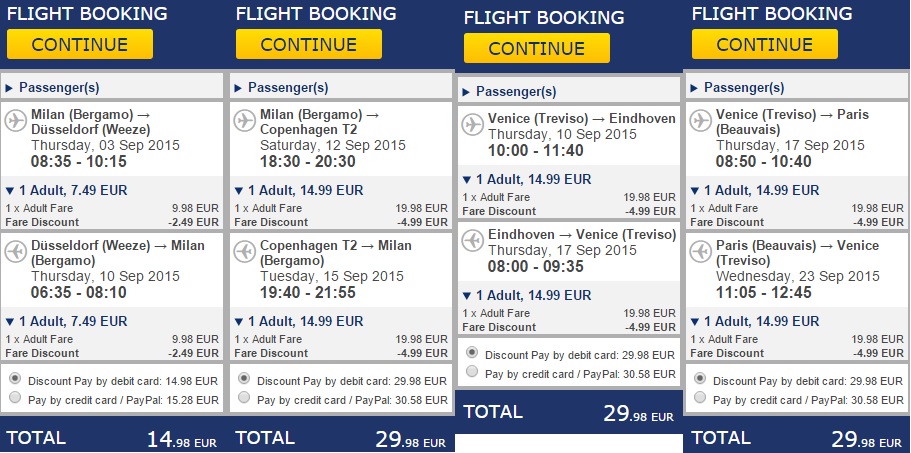The image size is (911, 453).
Task: Expand Passenger(s) section in Paris booking
Action: click(x=694, y=88)
